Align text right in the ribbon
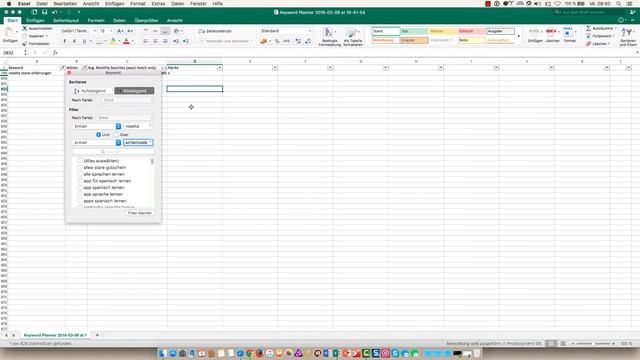 165,41
